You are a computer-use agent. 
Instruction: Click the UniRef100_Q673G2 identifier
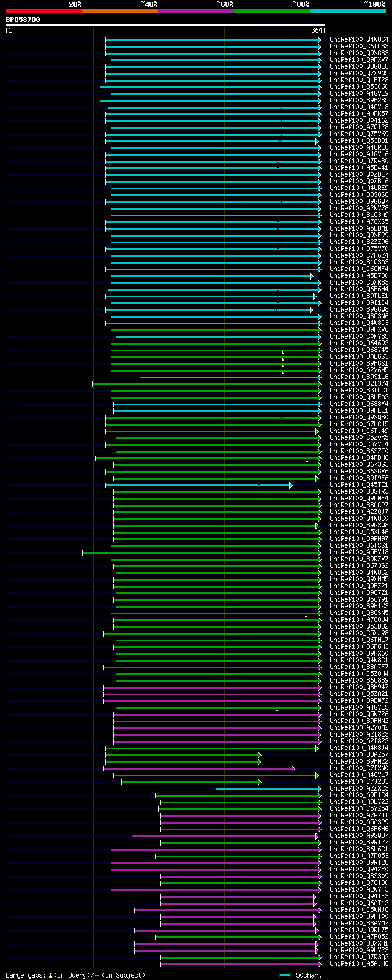coord(359,565)
